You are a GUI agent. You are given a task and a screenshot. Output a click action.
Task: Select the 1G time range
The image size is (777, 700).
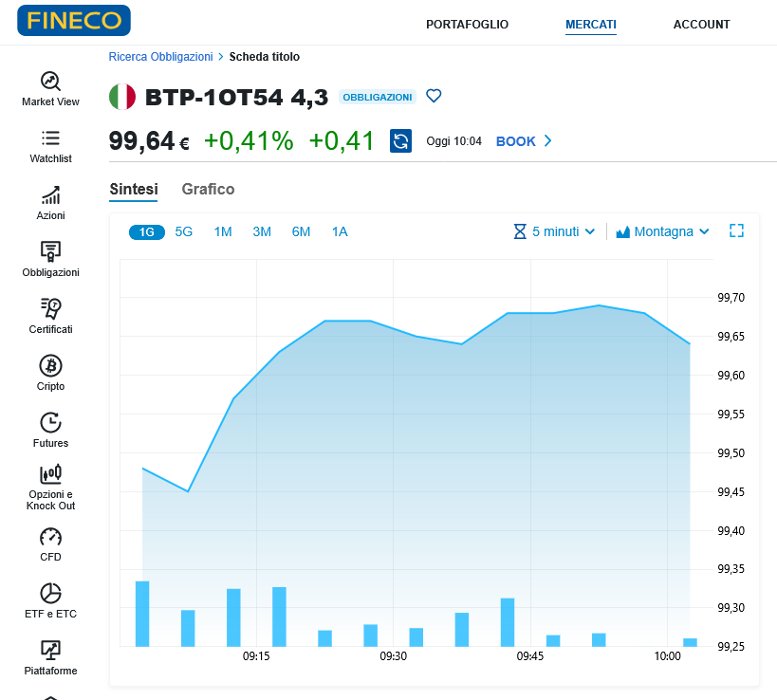click(146, 231)
